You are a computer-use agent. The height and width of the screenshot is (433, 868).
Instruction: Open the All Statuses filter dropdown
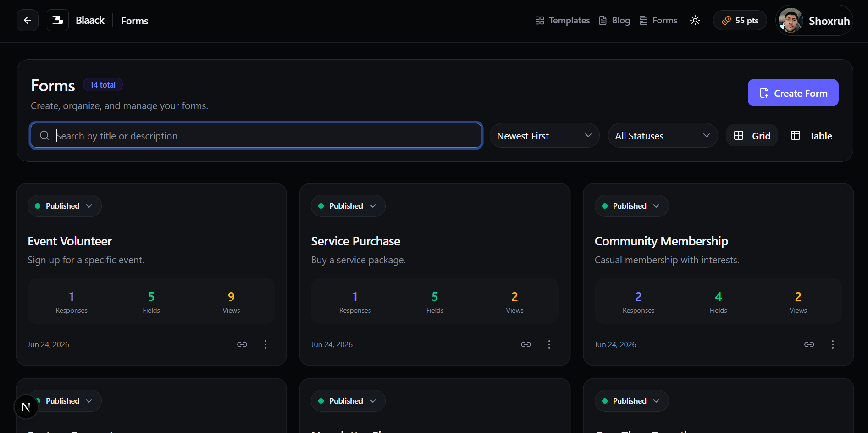[x=663, y=135]
